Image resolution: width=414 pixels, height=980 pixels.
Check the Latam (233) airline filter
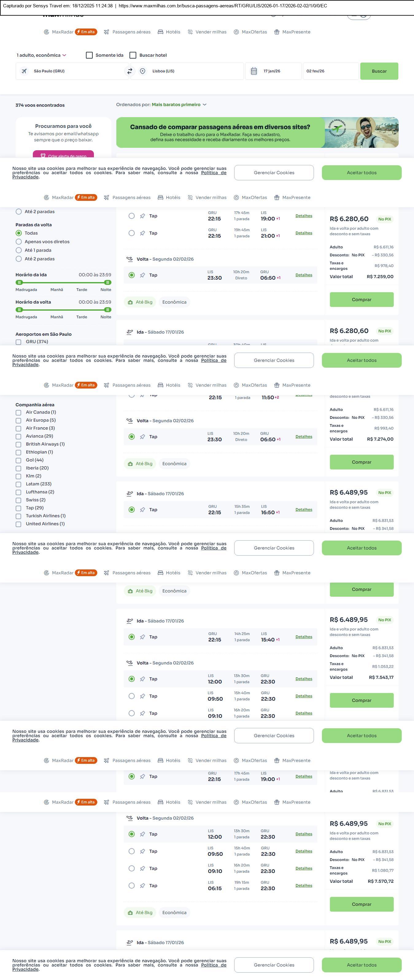[x=18, y=484]
